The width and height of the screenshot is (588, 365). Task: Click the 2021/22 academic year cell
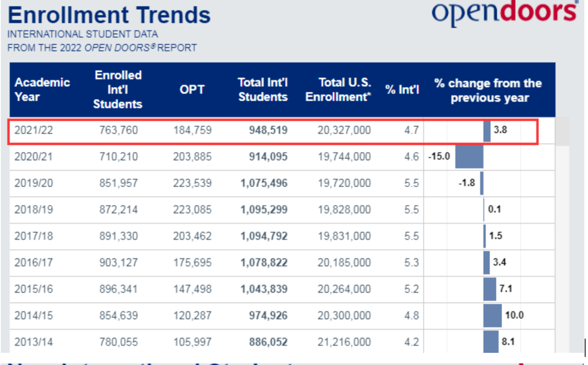34,130
